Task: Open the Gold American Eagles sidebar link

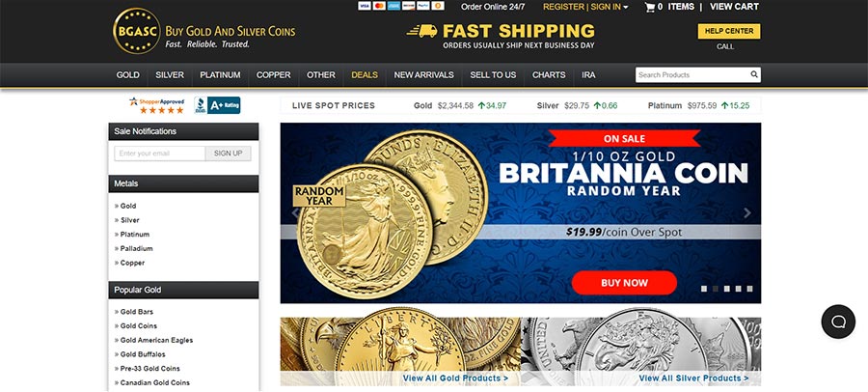Action: (154, 340)
